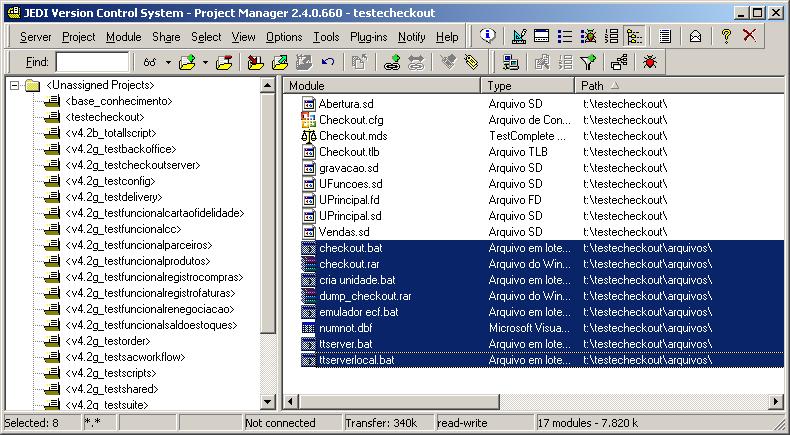Select the base_conhecimento project in tree
790x435 pixels.
click(x=119, y=101)
